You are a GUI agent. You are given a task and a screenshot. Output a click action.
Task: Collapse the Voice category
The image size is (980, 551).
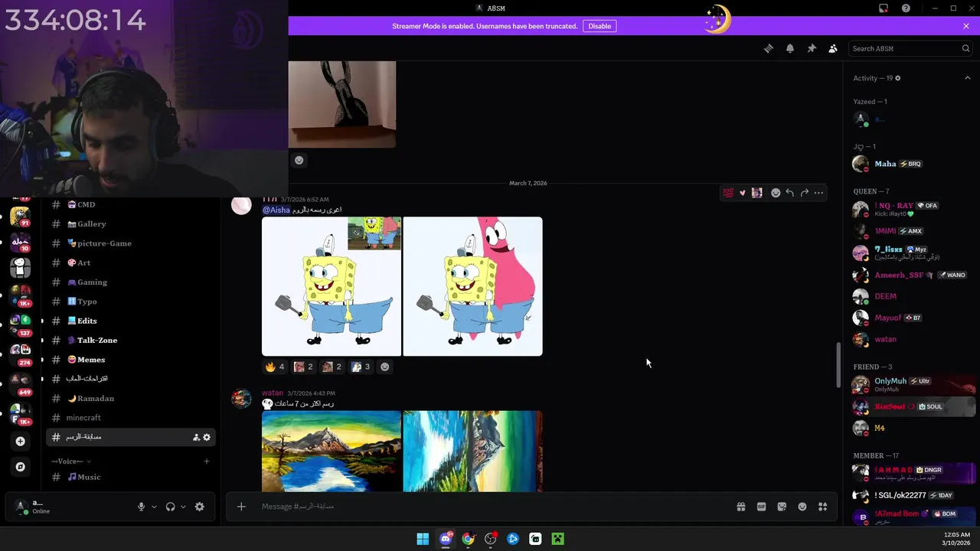click(x=71, y=461)
